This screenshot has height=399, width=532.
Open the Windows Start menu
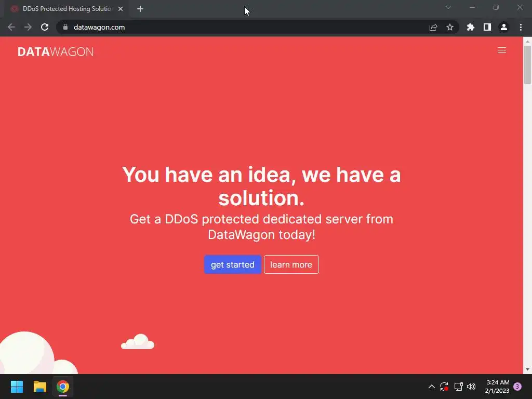coord(17,387)
